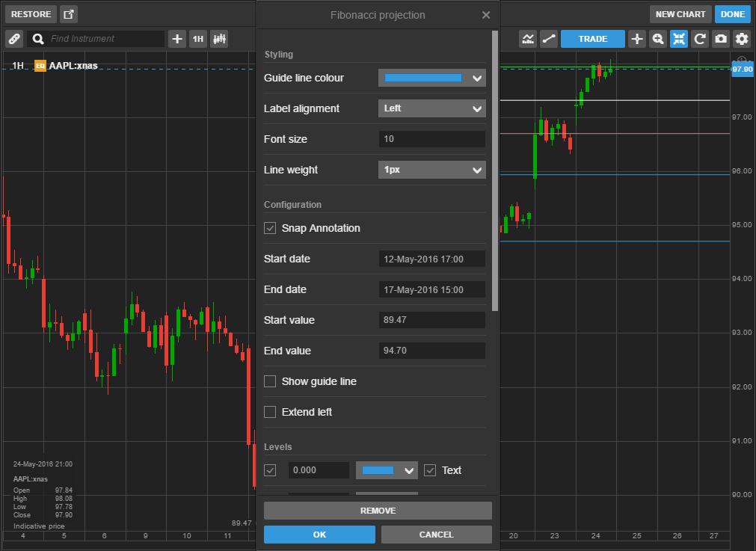Click the Start value field

(432, 319)
